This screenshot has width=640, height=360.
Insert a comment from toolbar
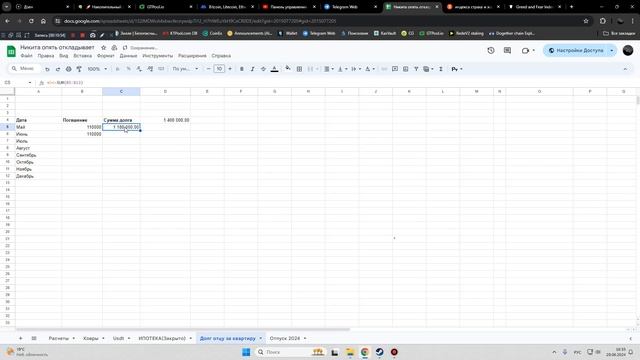pyautogui.click(x=395, y=69)
